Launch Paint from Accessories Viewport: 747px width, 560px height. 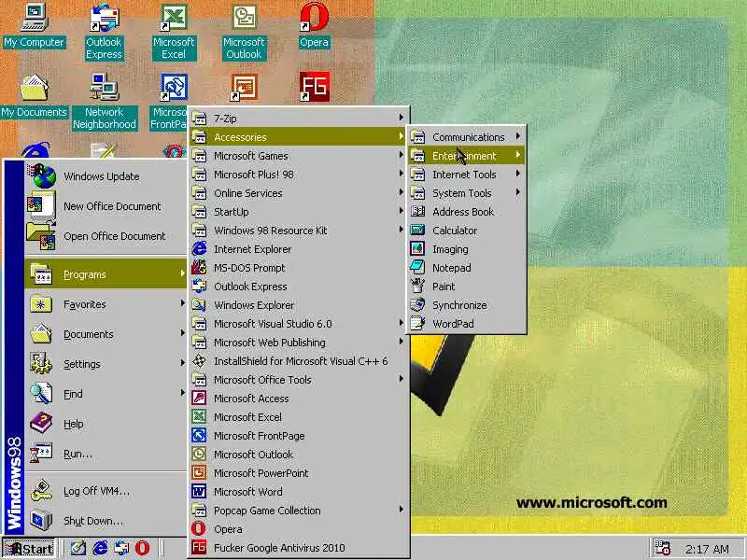coord(466,287)
